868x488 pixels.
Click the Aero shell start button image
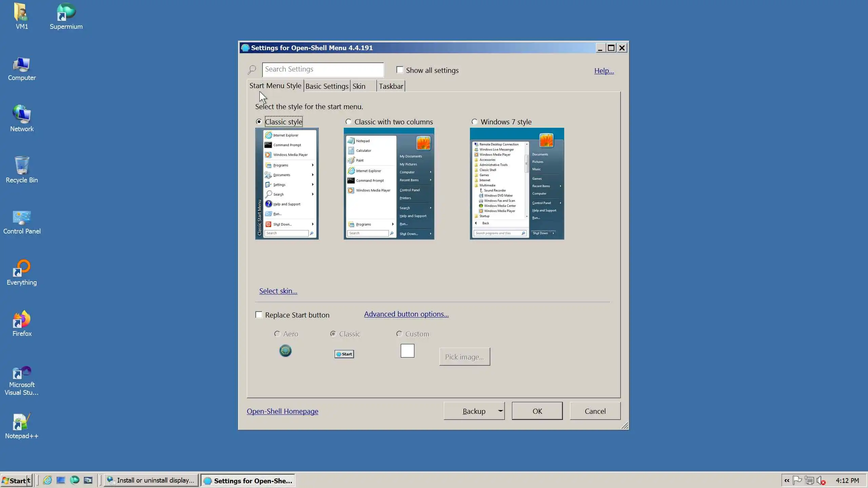point(285,351)
